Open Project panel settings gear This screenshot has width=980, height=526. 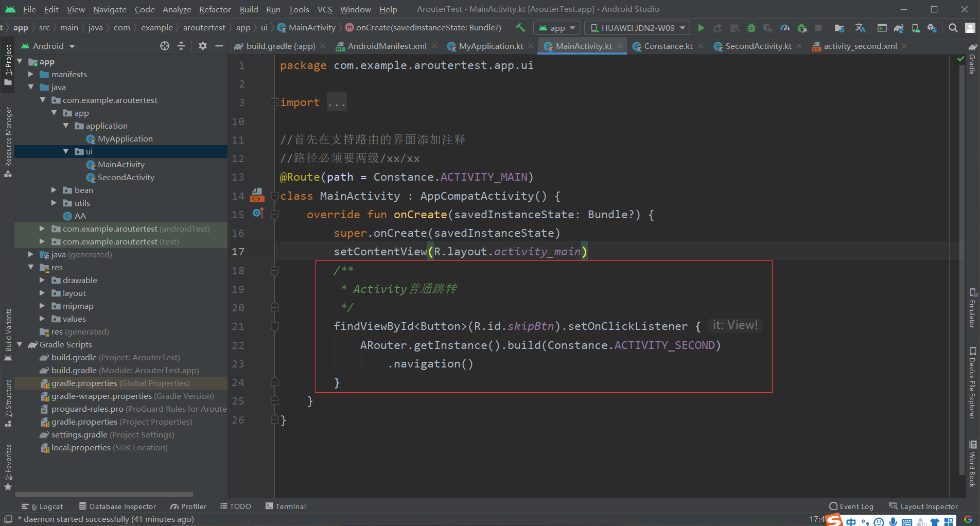click(203, 46)
